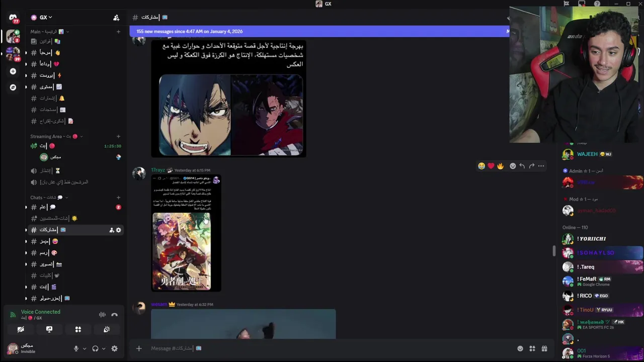644x362 pixels.
Task: Select the بث voice channel showing 1:25:30
Action: (x=75, y=146)
